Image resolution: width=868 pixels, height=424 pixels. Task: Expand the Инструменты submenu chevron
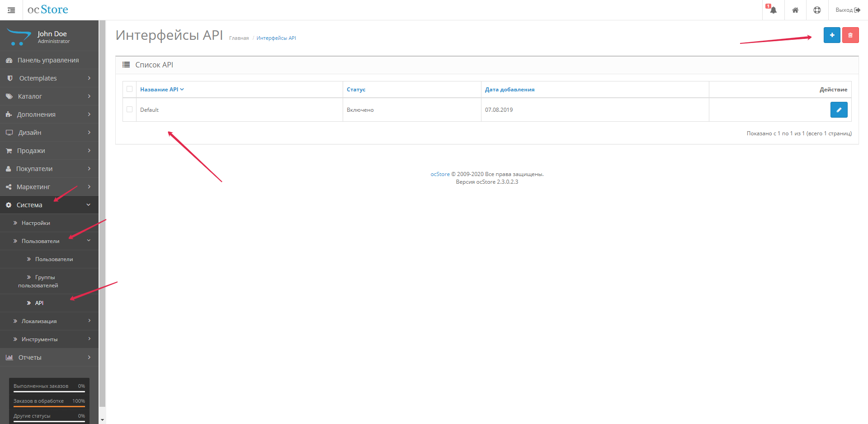coord(90,339)
